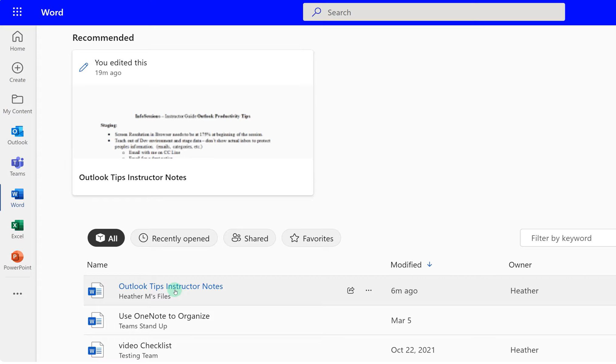Select Word in the sidebar
The height and width of the screenshot is (364, 616).
coord(17,197)
